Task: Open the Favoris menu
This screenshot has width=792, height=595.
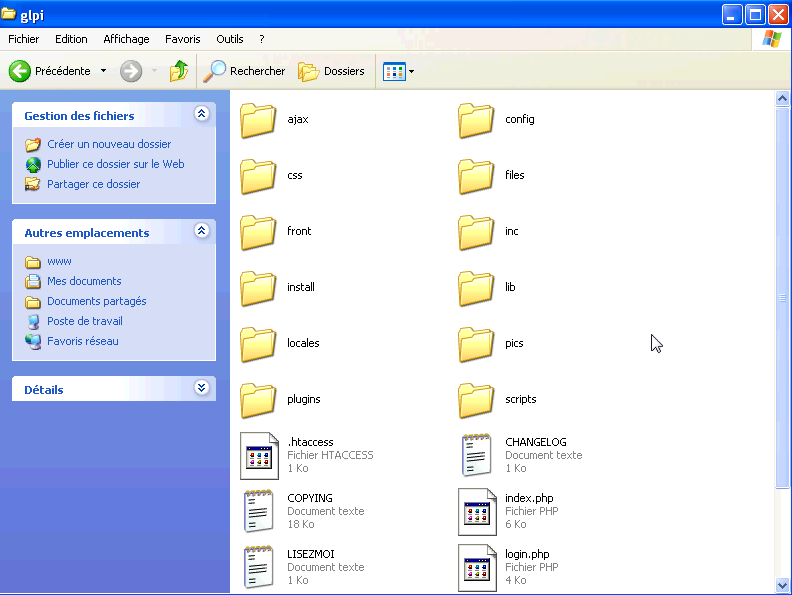Action: [x=182, y=39]
